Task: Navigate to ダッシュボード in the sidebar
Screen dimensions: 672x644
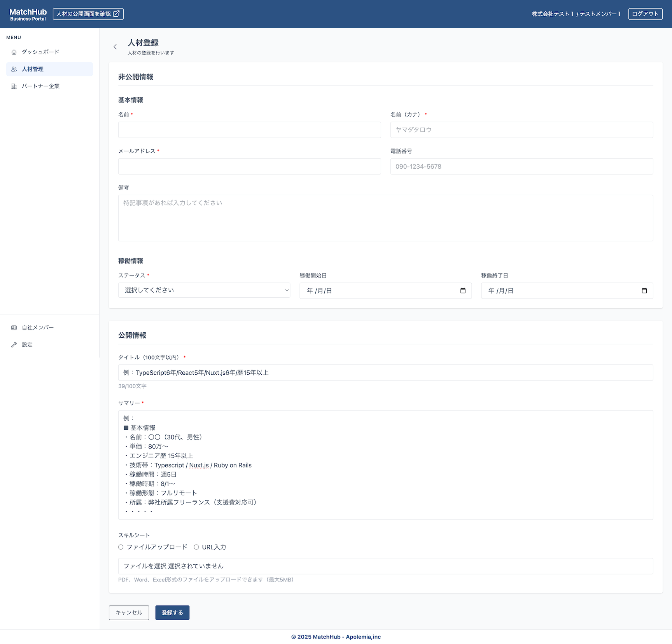Action: [40, 52]
